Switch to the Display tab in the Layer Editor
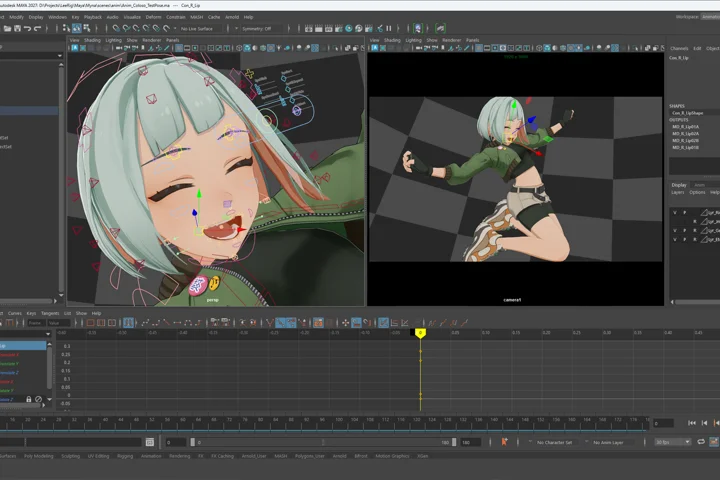720x480 pixels. pos(679,185)
